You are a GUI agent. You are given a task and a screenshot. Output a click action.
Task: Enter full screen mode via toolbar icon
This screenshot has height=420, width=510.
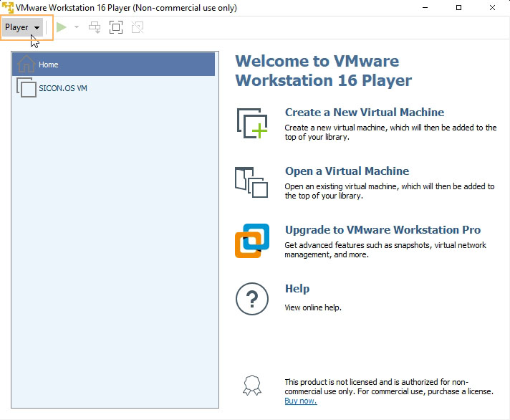click(116, 27)
